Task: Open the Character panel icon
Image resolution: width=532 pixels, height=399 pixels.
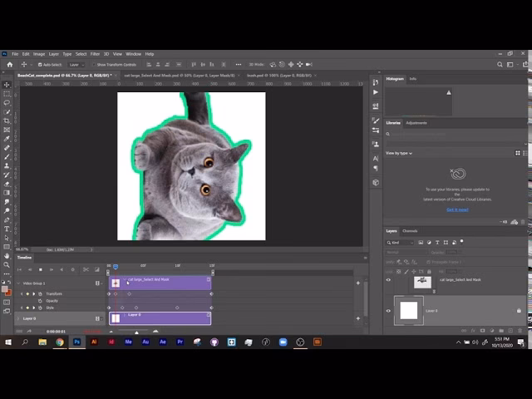Action: click(376, 159)
